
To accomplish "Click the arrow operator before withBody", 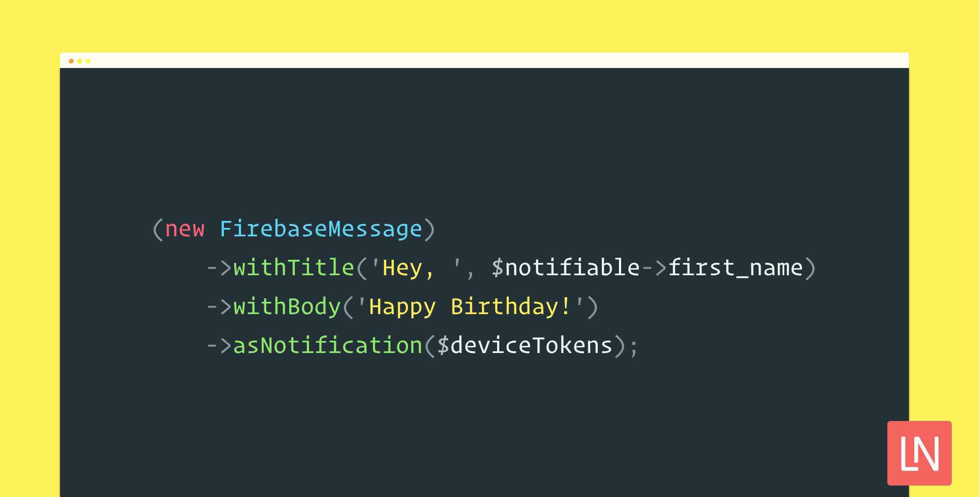I will [219, 307].
